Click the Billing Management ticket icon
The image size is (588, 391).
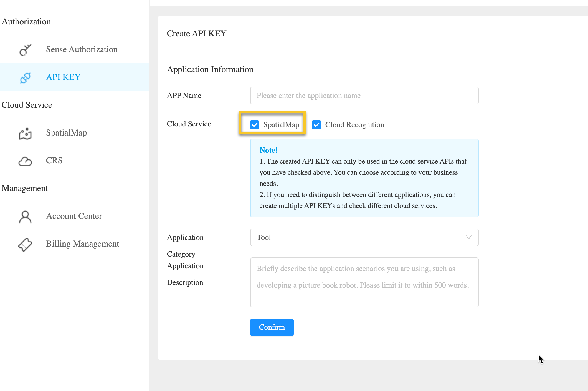tap(25, 244)
